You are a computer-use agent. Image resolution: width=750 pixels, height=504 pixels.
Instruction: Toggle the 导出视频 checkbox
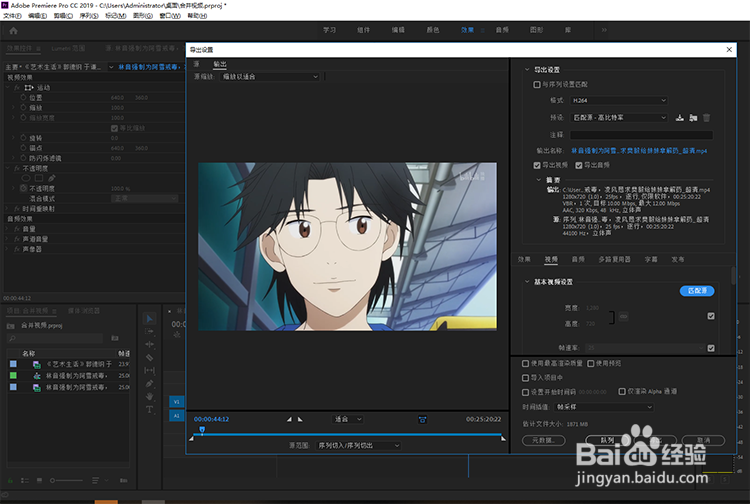click(x=537, y=165)
